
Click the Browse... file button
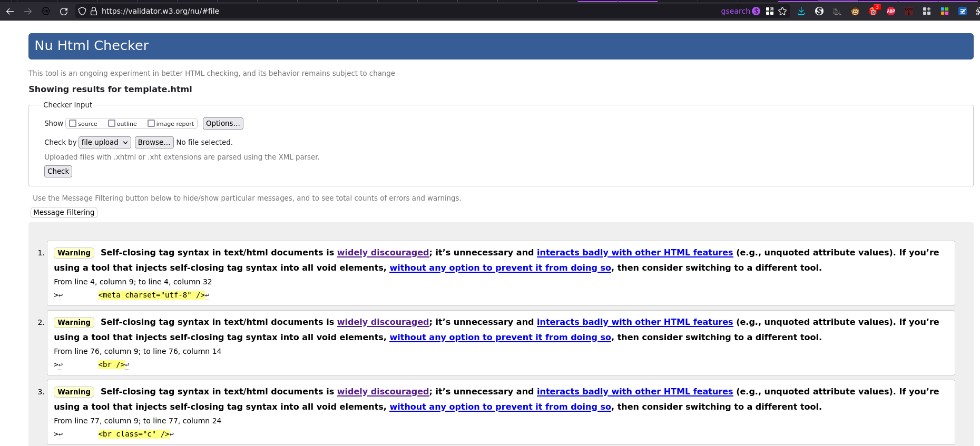[x=154, y=142]
